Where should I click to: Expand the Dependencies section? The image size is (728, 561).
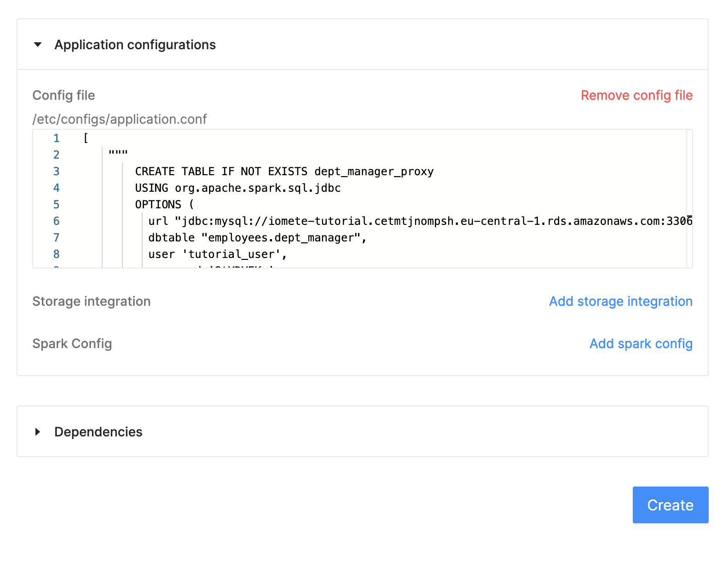pos(38,432)
